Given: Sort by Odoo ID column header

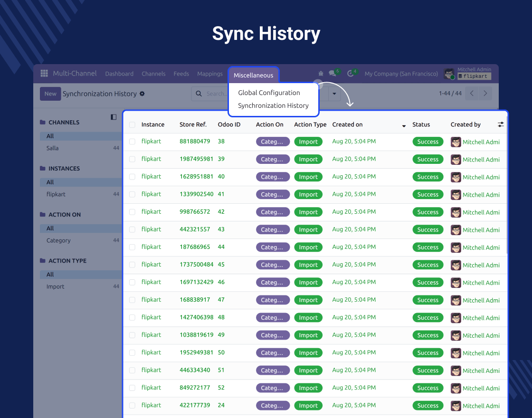Looking at the screenshot, I should (229, 124).
